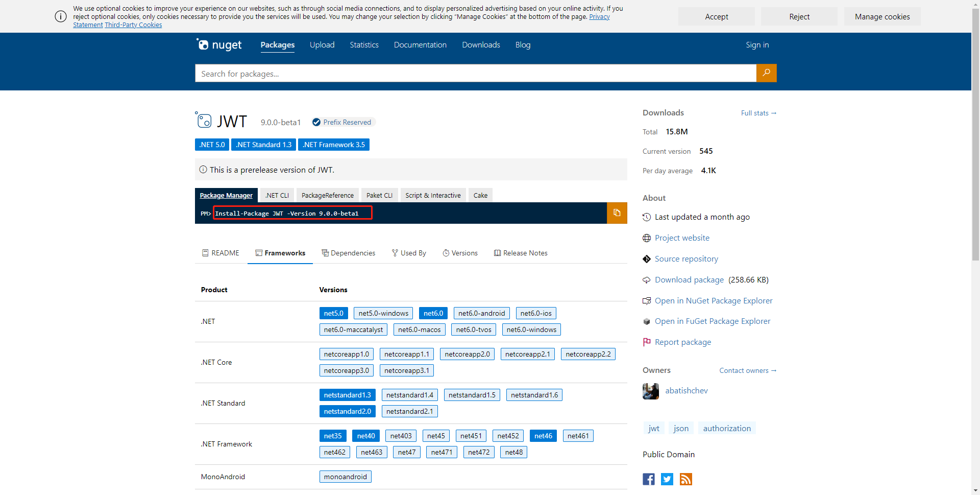The image size is (980, 495).
Task: Open the Packages menu item
Action: (x=278, y=45)
